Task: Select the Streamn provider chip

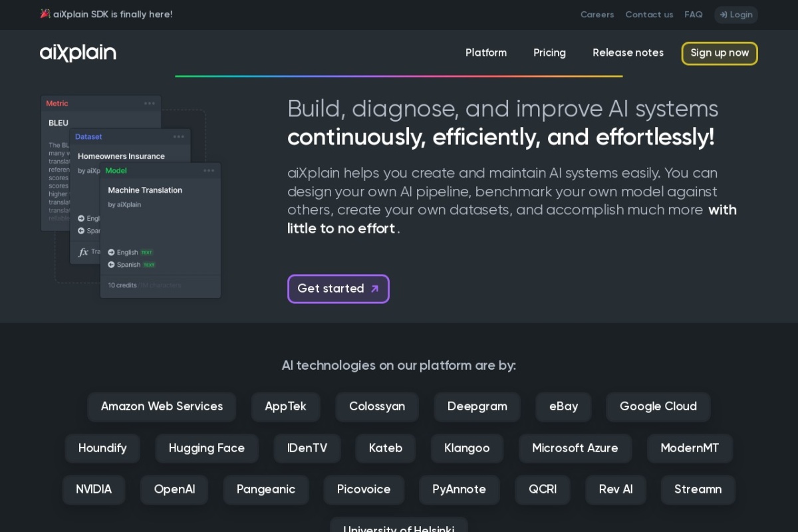Action: click(698, 489)
